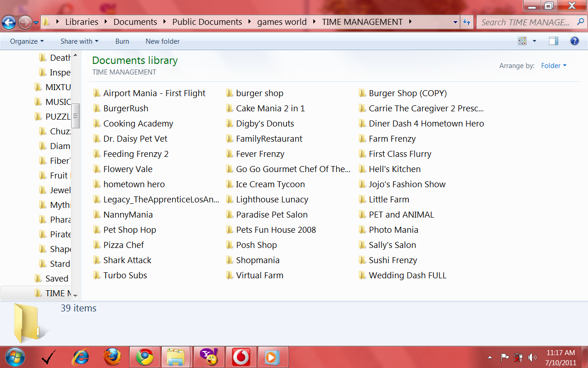Open Yahoo Messenger taskbar icon
The height and width of the screenshot is (368, 588).
209,357
